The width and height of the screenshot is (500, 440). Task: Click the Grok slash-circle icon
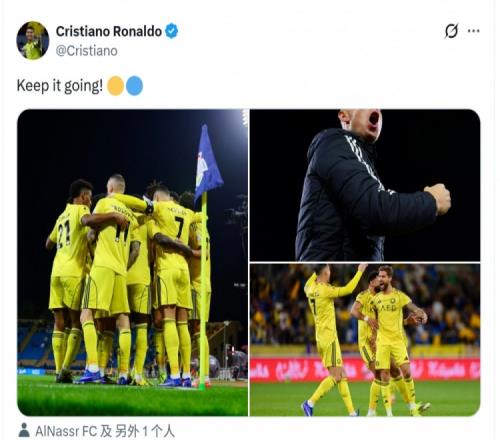tap(451, 31)
